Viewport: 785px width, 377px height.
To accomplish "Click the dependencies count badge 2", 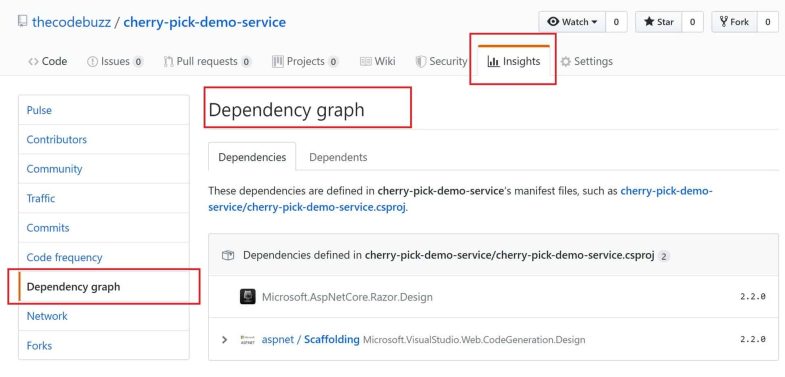I will (663, 256).
